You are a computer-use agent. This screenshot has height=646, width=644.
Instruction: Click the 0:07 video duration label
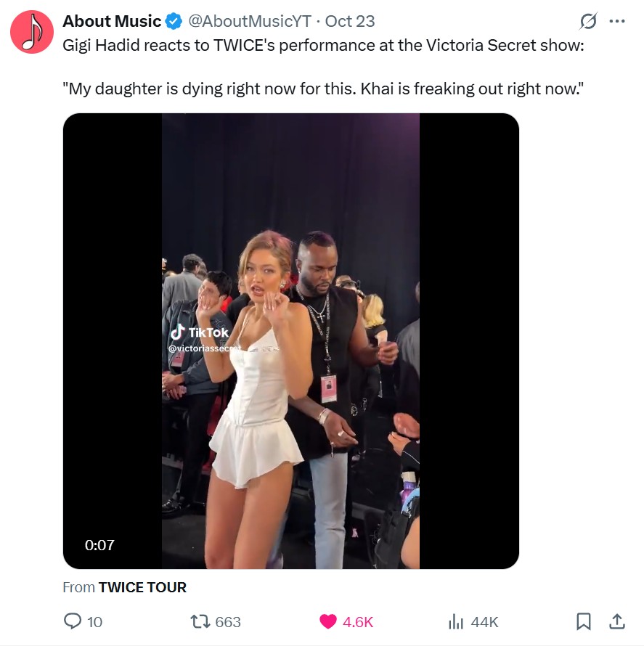tap(99, 544)
